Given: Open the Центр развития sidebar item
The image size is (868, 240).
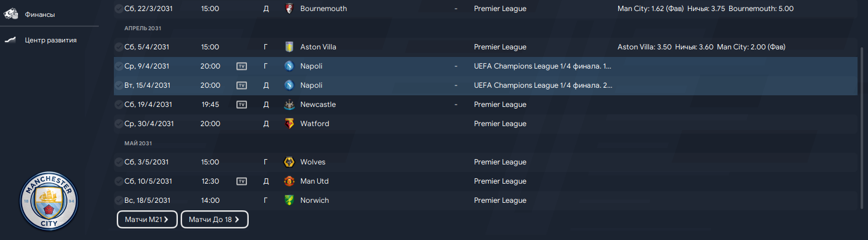Looking at the screenshot, I should pyautogui.click(x=49, y=40).
